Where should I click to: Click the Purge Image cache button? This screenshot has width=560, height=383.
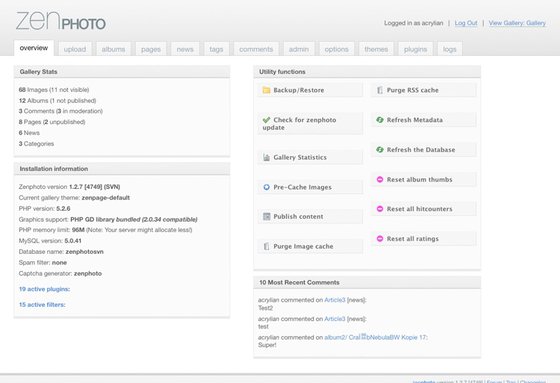[310, 247]
